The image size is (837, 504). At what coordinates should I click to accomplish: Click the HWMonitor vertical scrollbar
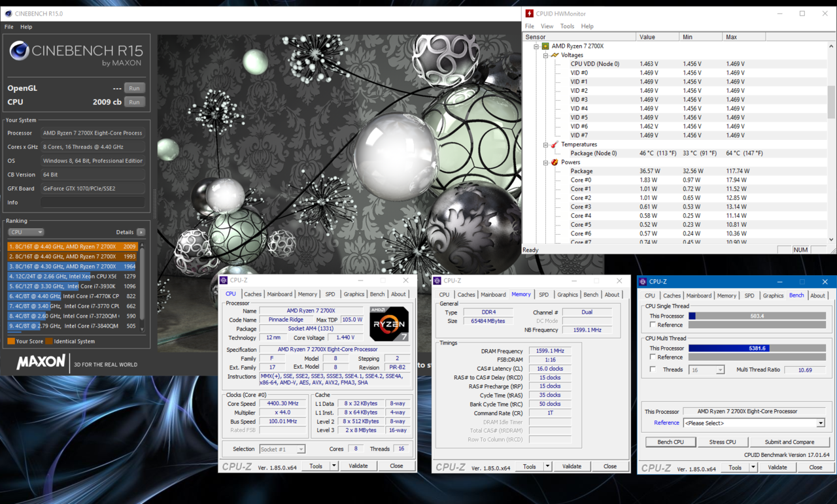click(831, 143)
